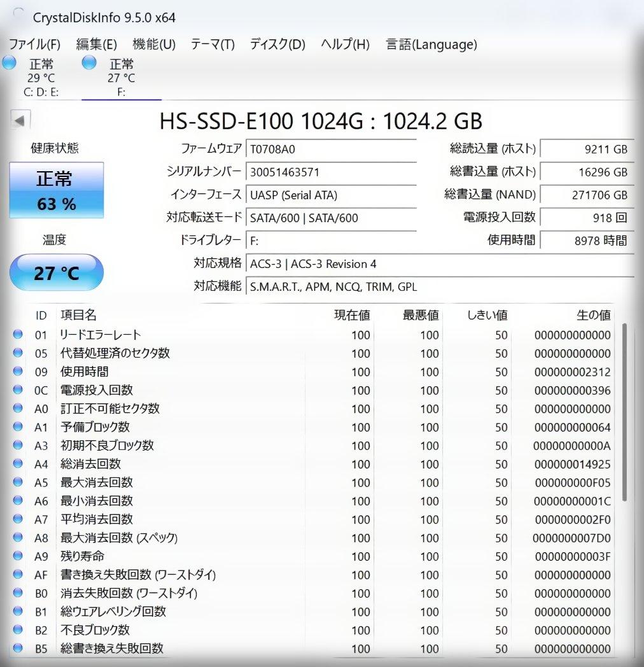Click the status dot for ID 01 row
Viewport: 644px width, 667px height.
pos(18,334)
